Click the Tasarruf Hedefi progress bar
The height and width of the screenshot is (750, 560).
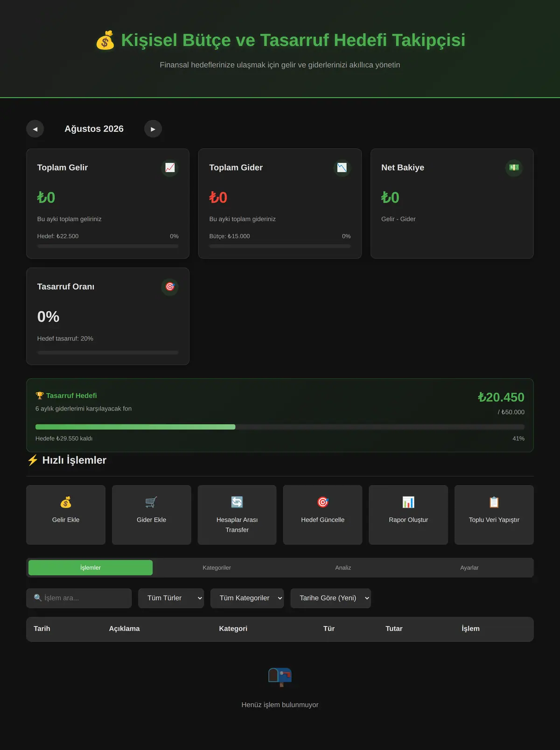[280, 427]
